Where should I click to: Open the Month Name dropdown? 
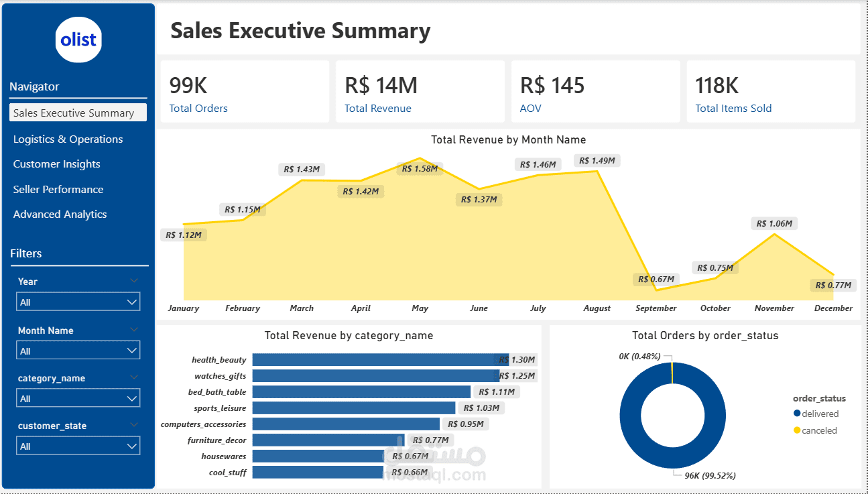click(x=78, y=351)
